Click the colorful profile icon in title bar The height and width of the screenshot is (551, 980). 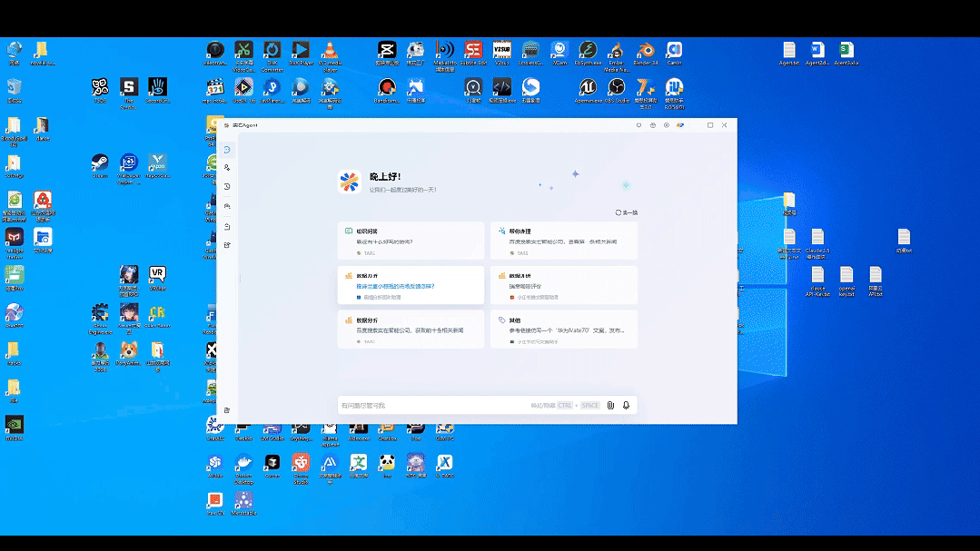680,125
